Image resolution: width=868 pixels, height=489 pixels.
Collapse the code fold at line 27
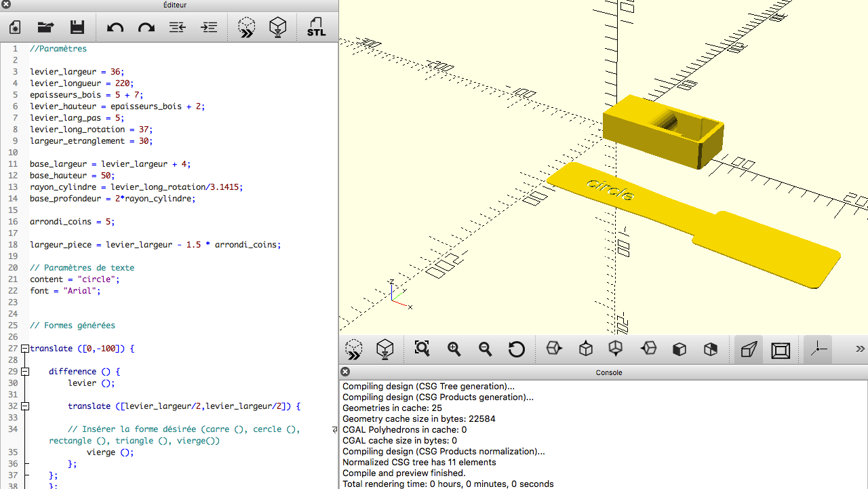24,349
